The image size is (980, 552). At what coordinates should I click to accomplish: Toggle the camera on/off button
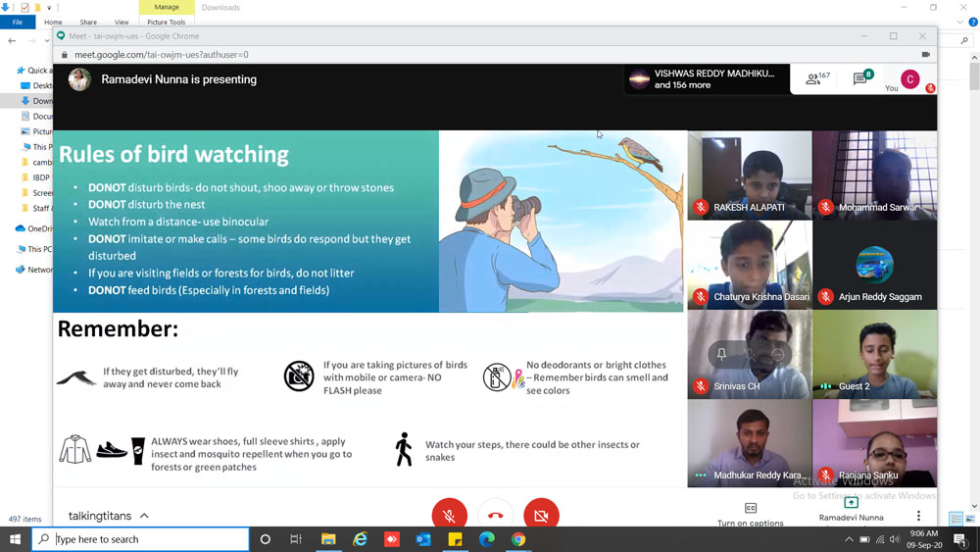point(541,515)
